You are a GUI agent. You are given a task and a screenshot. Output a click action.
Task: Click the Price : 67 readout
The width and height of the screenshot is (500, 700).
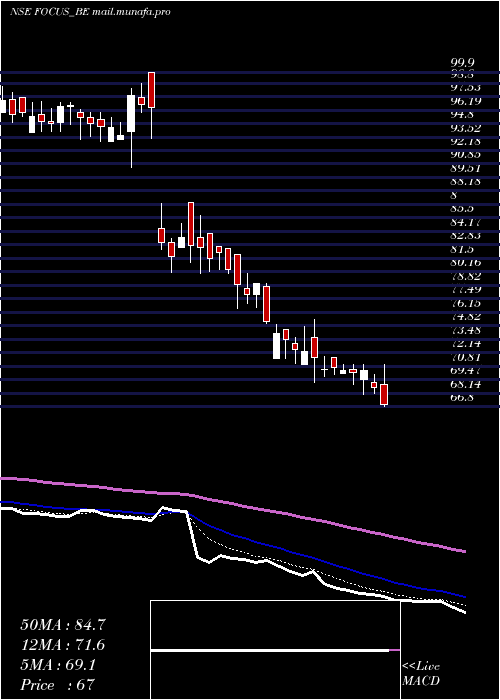click(x=58, y=685)
